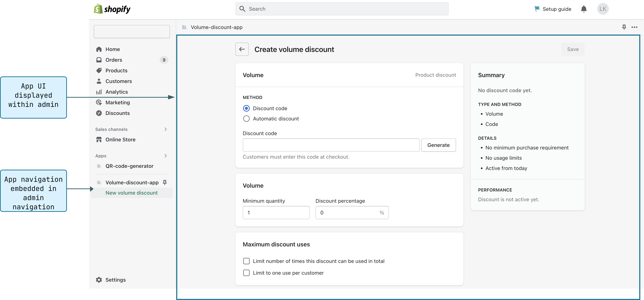Click the pin icon in app header
The height and width of the screenshot is (300, 644).
coord(624,27)
